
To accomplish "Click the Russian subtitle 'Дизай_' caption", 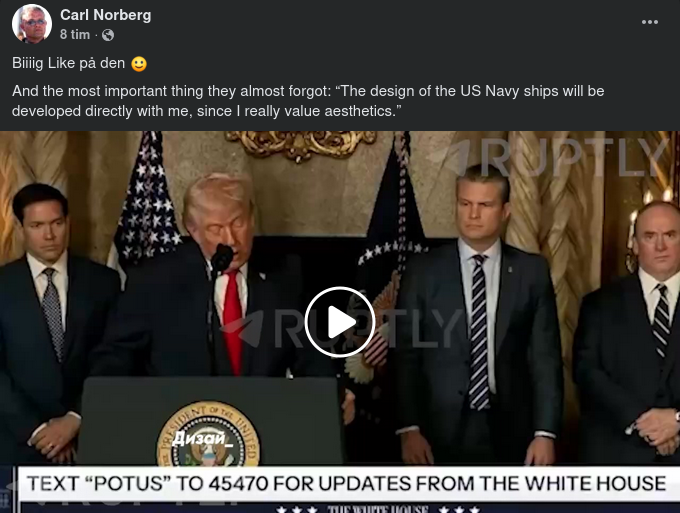I will [203, 439].
